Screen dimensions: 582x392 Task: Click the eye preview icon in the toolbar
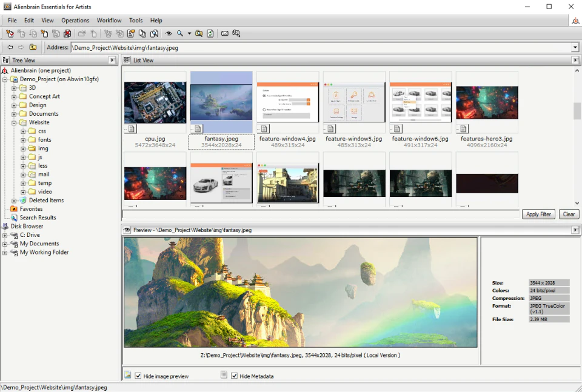pyautogui.click(x=168, y=34)
